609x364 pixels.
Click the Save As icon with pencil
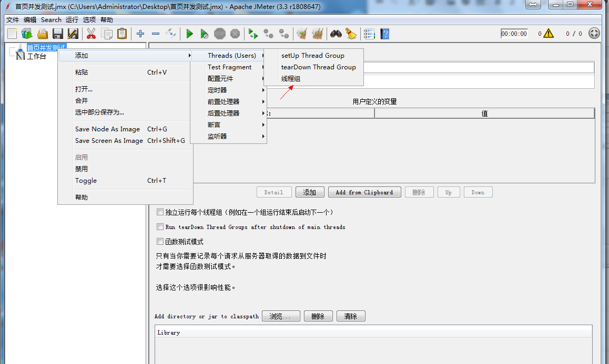click(x=73, y=34)
